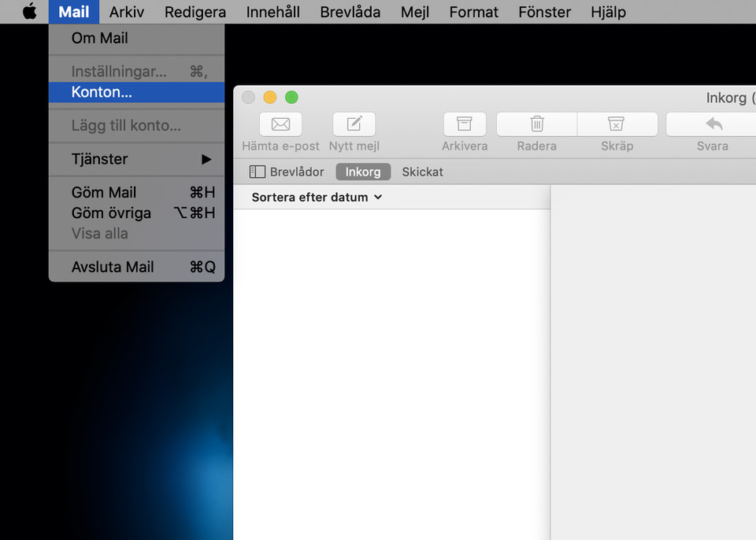Open the Format menu
756x540 pixels.
pyautogui.click(x=473, y=12)
